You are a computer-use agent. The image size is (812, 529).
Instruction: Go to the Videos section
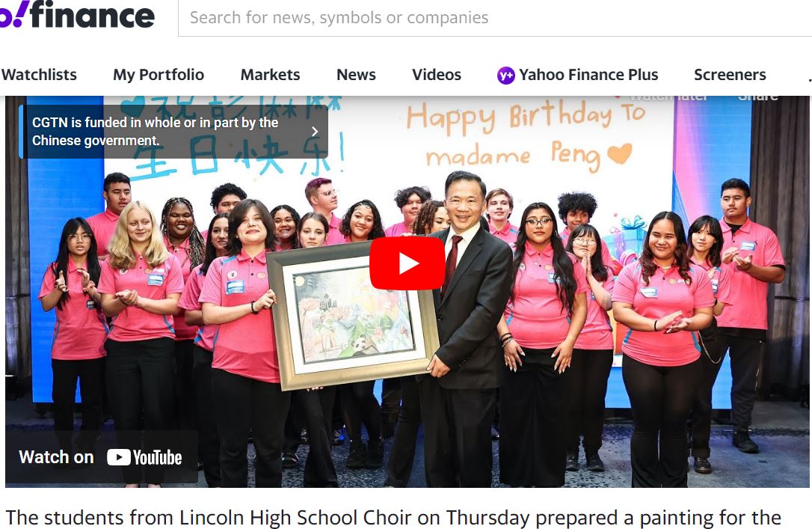click(x=437, y=75)
